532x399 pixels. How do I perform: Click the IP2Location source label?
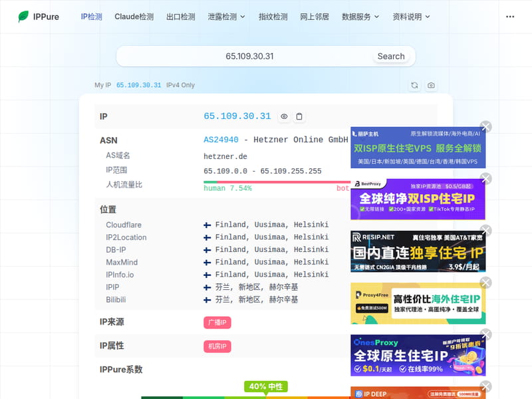126,237
